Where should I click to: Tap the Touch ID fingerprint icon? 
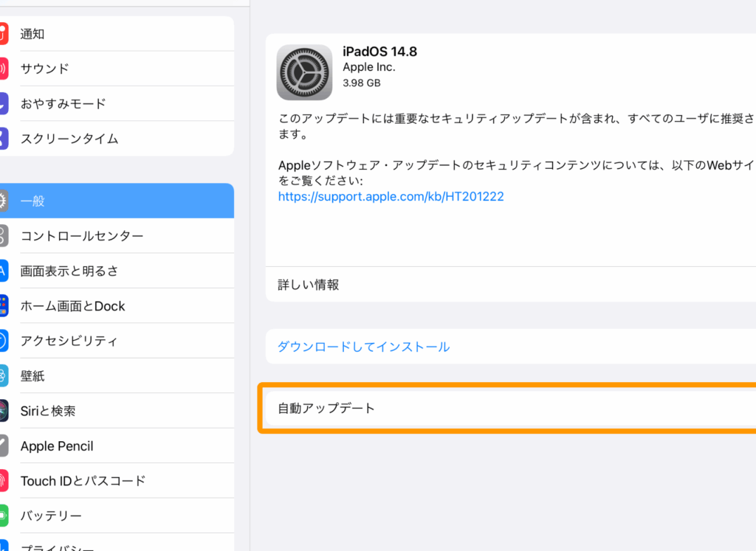[4, 481]
